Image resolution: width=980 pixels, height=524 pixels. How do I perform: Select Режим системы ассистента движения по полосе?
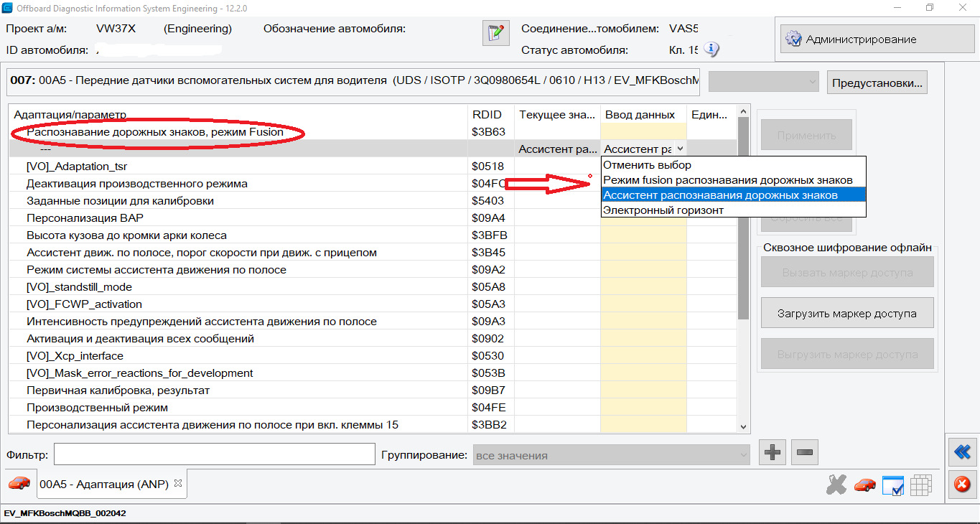[373, 269]
